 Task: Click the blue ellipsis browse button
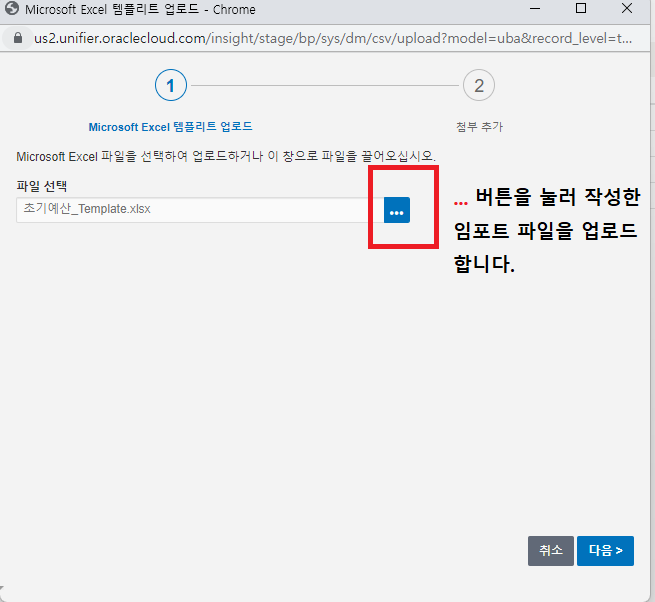click(397, 211)
